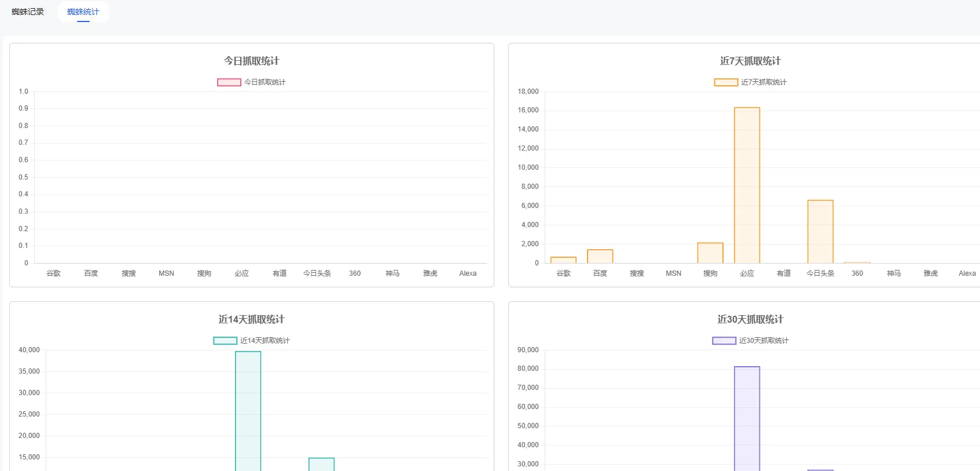Screen dimensions: 980x471
Task: Click 搜狗 axis label in today's chart
Action: click(x=204, y=273)
